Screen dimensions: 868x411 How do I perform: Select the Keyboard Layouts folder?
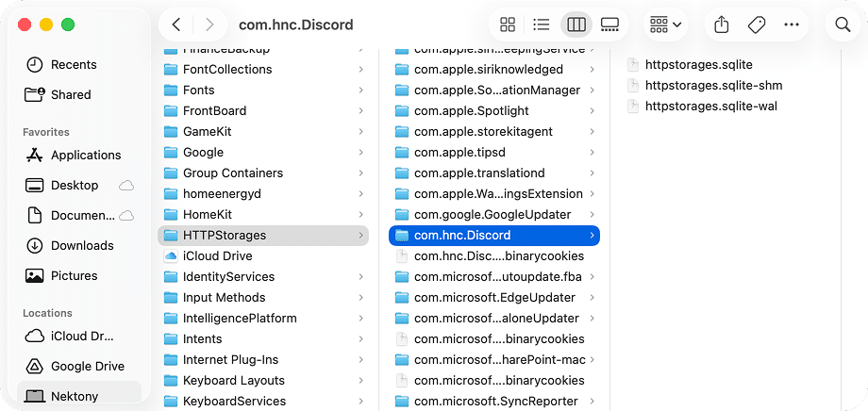coord(263,381)
